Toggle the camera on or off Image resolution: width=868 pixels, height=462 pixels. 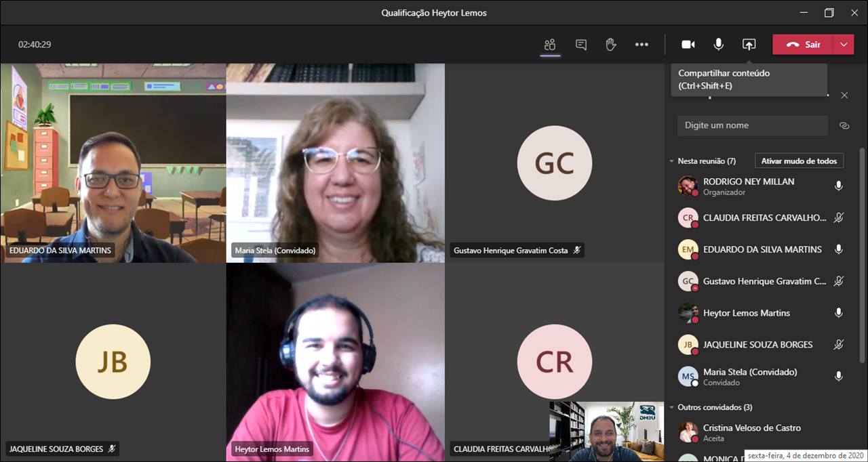(x=688, y=45)
